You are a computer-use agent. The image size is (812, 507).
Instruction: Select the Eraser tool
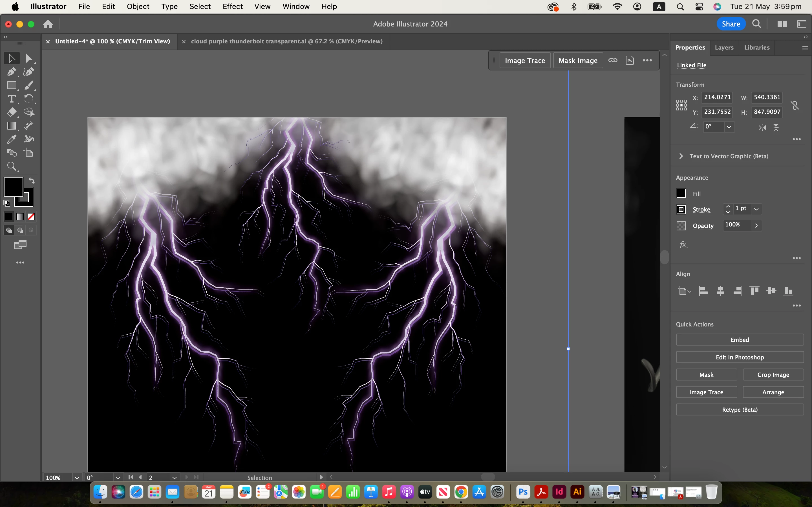(11, 112)
